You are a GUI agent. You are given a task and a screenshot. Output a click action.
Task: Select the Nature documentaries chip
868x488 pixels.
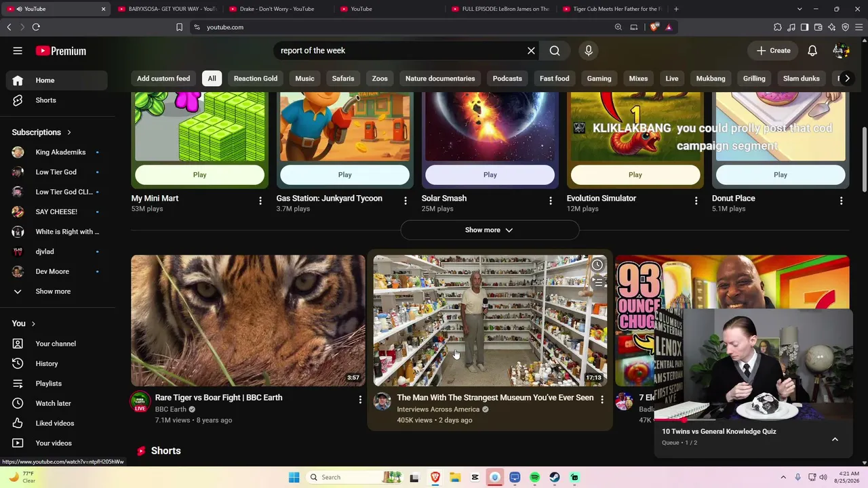pos(440,79)
